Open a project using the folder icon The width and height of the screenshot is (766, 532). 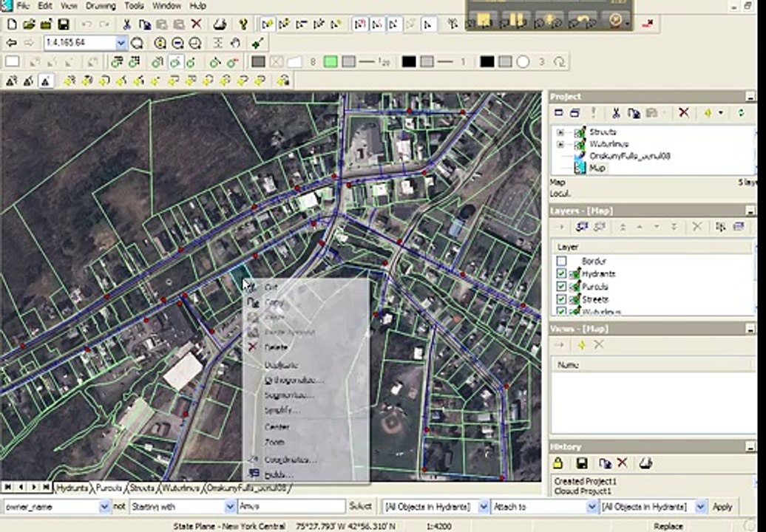29,24
